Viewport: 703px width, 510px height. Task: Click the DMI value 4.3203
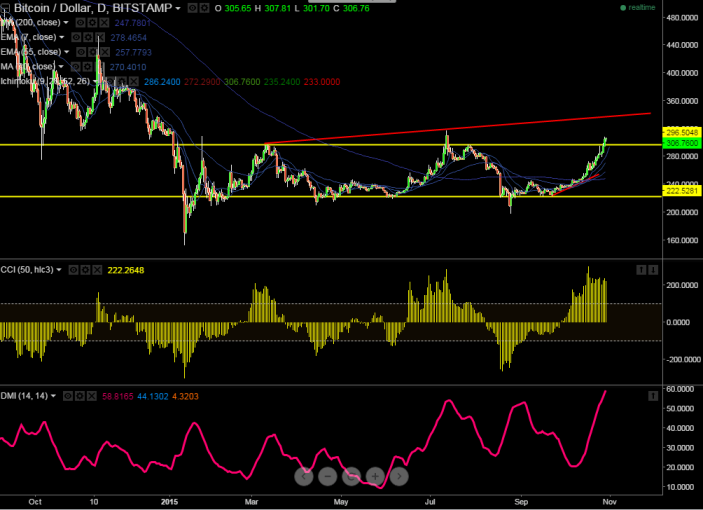[185, 396]
